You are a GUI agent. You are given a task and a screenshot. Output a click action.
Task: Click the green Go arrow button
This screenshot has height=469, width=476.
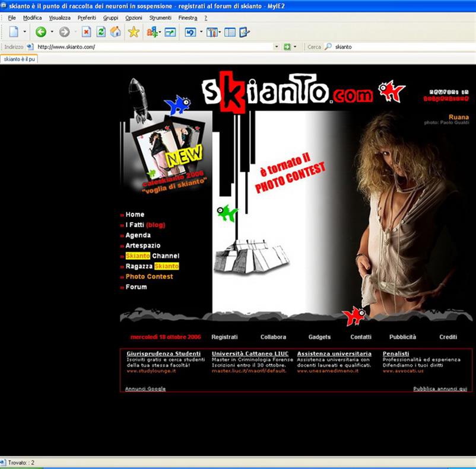pos(287,47)
